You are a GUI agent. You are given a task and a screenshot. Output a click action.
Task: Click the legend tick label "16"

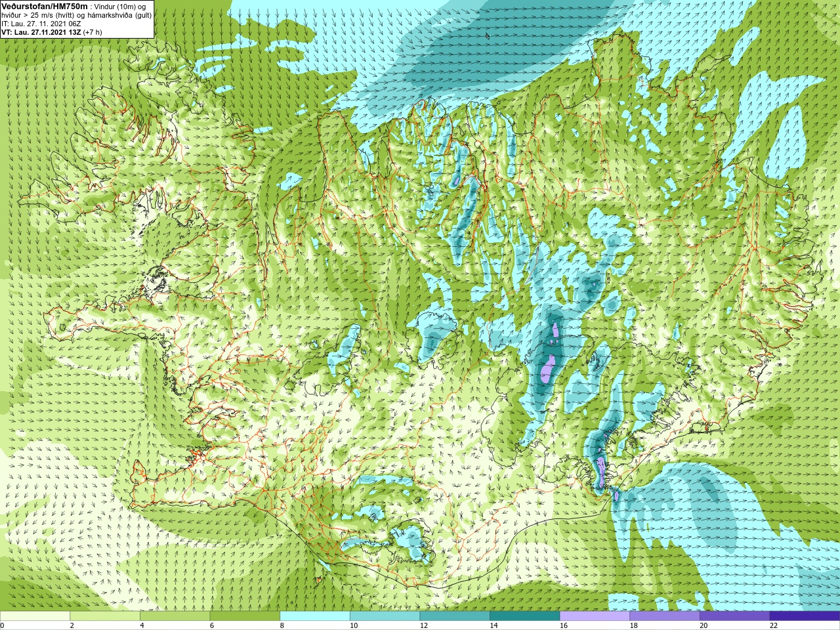[x=564, y=625]
